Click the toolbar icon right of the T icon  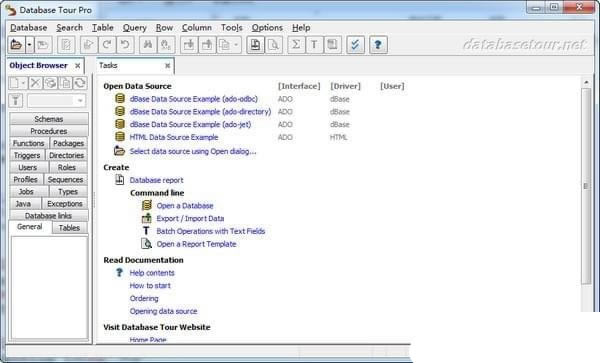click(333, 45)
